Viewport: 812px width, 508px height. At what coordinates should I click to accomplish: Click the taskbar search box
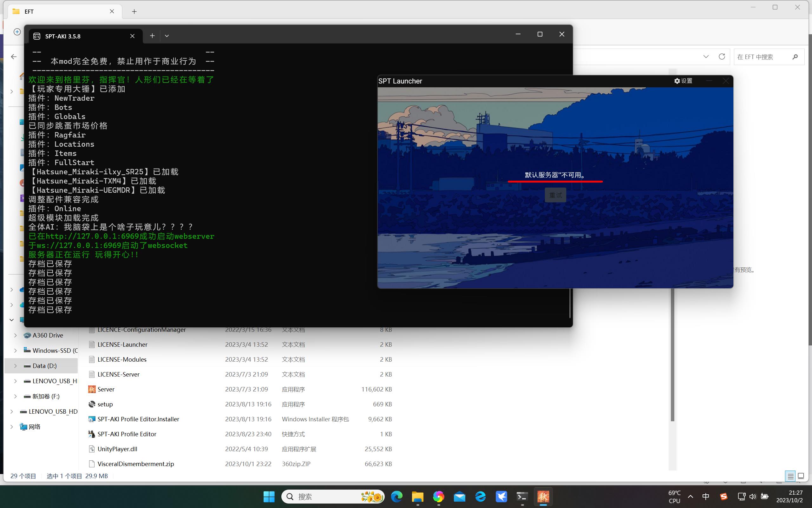(x=333, y=497)
